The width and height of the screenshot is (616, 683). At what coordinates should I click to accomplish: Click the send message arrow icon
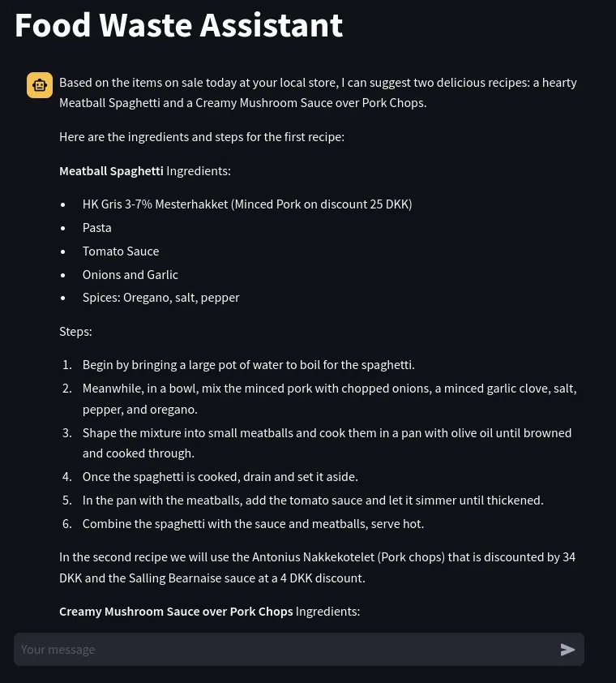567,650
